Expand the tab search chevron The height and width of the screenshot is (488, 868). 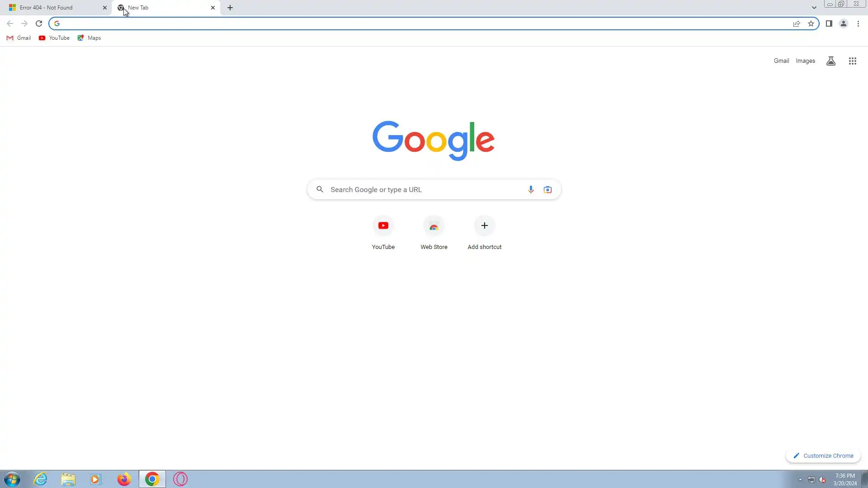click(814, 8)
